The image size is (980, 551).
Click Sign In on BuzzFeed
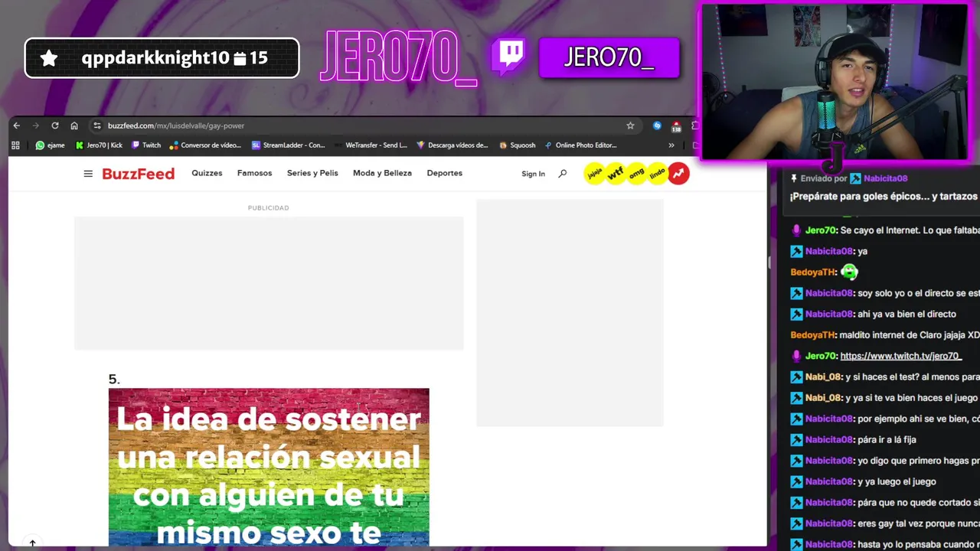tap(534, 174)
